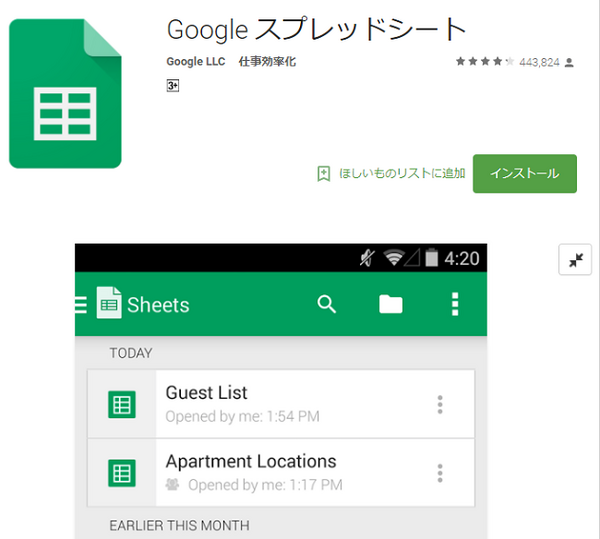Screen dimensions: 600x539
Task: Click the Apartment Locations spreadsheet icon
Action: 122,473
